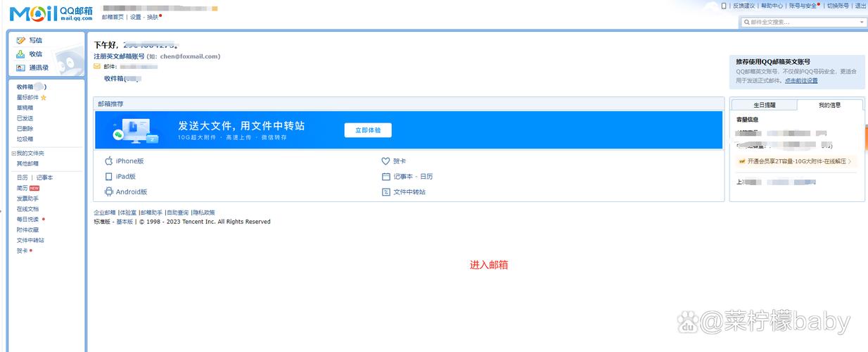Screen dimensions: 868x352
Task: Open 反馈建议 in top bar
Action: (x=743, y=6)
